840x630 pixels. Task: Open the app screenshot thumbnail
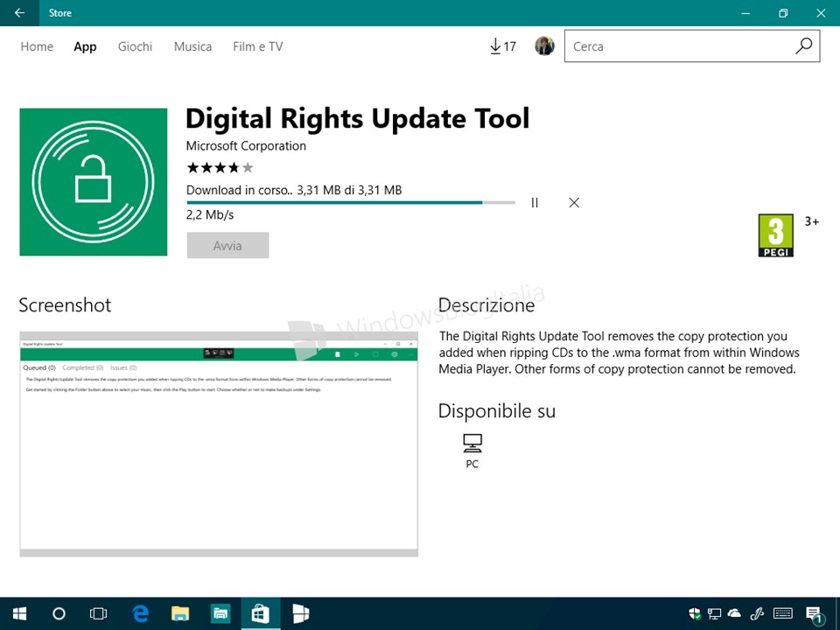click(219, 444)
